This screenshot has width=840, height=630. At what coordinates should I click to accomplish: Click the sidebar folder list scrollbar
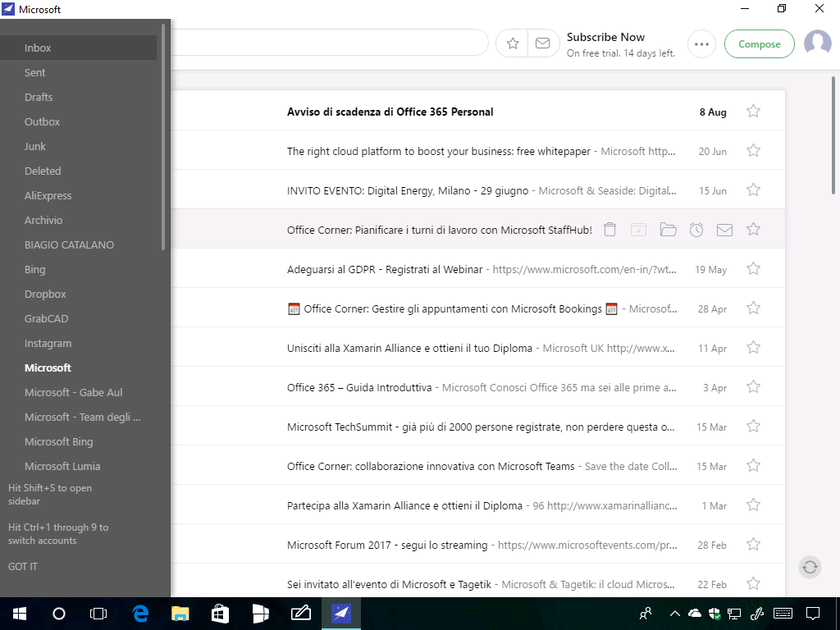[163, 137]
